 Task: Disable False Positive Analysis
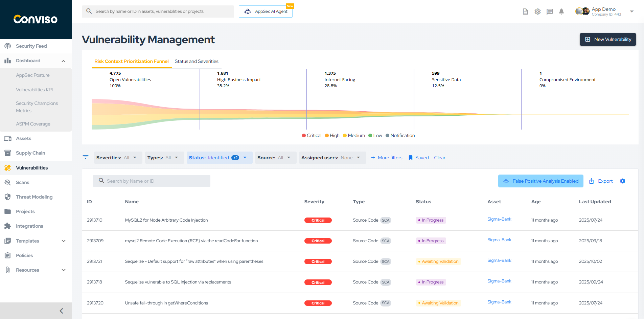540,181
